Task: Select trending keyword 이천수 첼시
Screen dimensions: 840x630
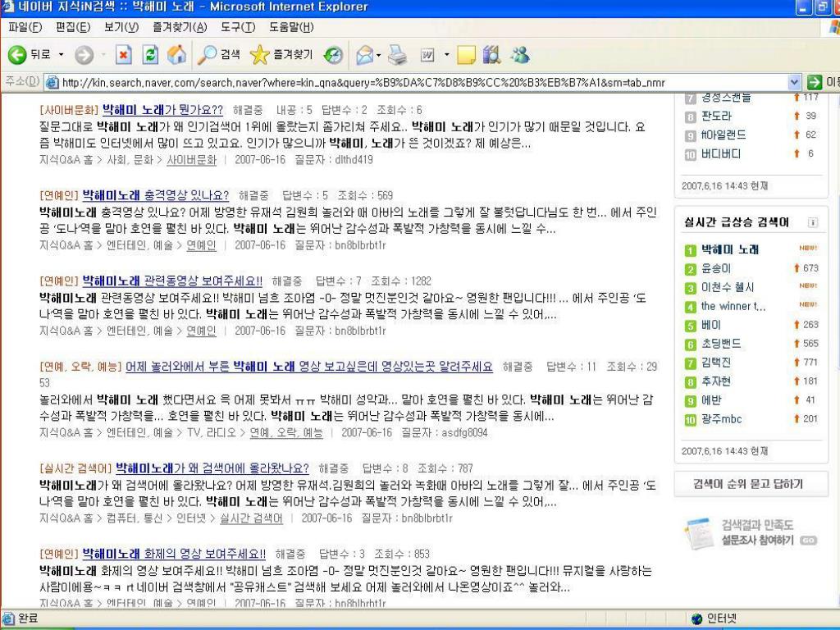Action: pyautogui.click(x=727, y=287)
